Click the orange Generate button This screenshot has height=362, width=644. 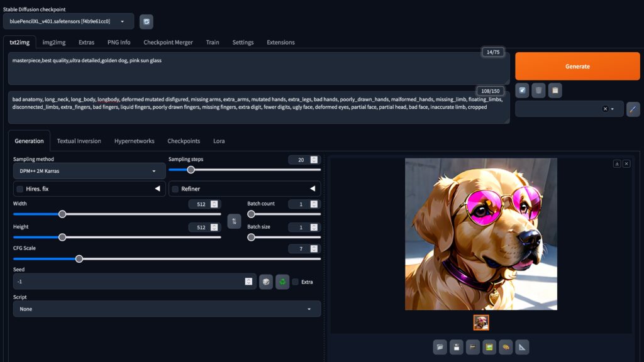point(577,66)
